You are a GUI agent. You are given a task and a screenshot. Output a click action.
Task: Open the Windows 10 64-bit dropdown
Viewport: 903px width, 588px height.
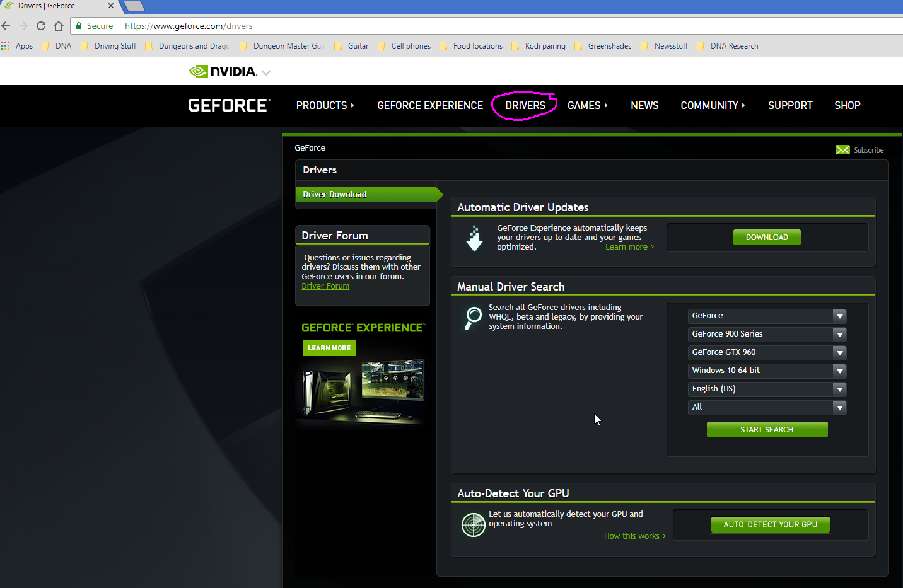point(767,371)
